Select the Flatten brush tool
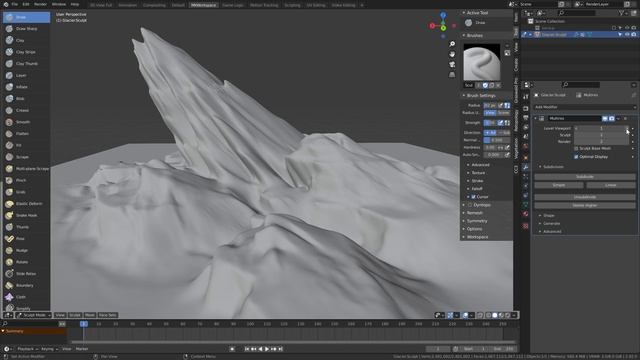The width and height of the screenshot is (640, 360). point(27,133)
